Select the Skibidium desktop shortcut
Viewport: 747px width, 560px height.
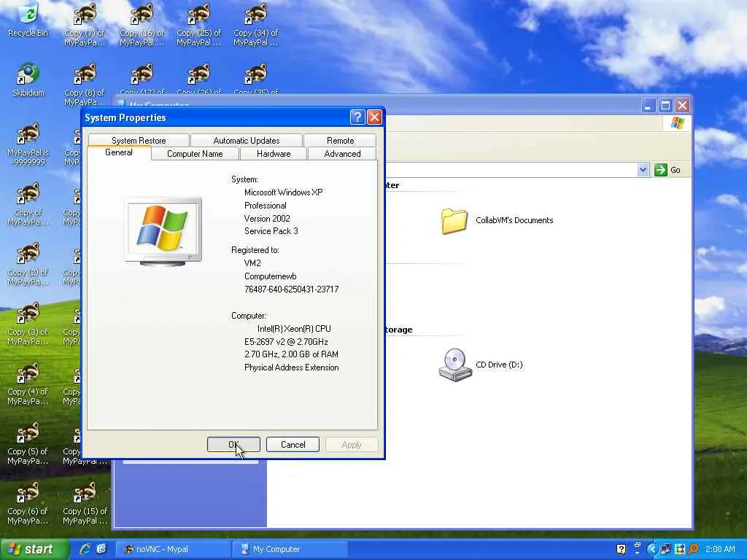click(28, 80)
